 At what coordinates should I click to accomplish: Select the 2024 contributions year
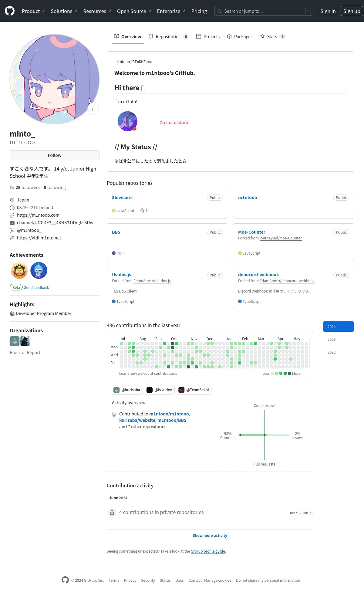[x=339, y=327]
